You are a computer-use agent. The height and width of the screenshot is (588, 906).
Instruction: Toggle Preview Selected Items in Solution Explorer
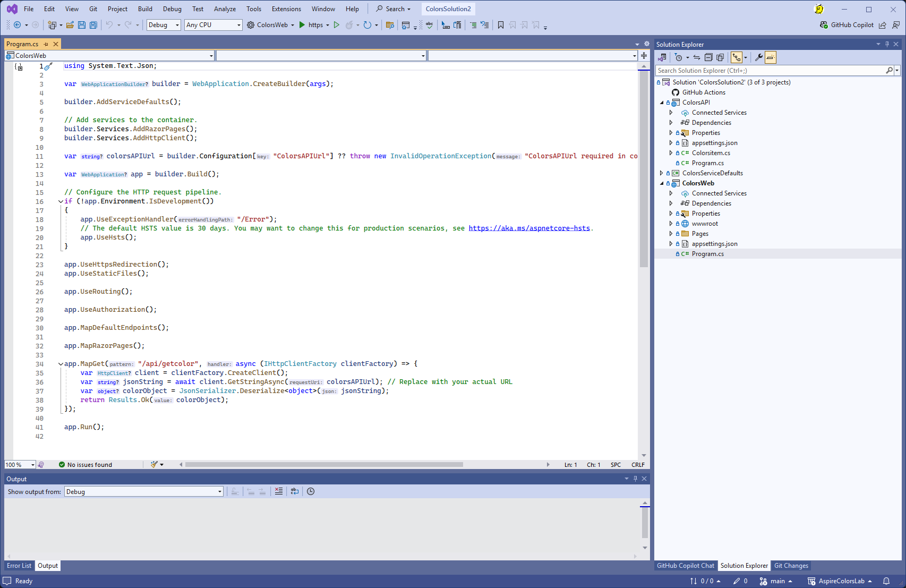click(x=771, y=57)
